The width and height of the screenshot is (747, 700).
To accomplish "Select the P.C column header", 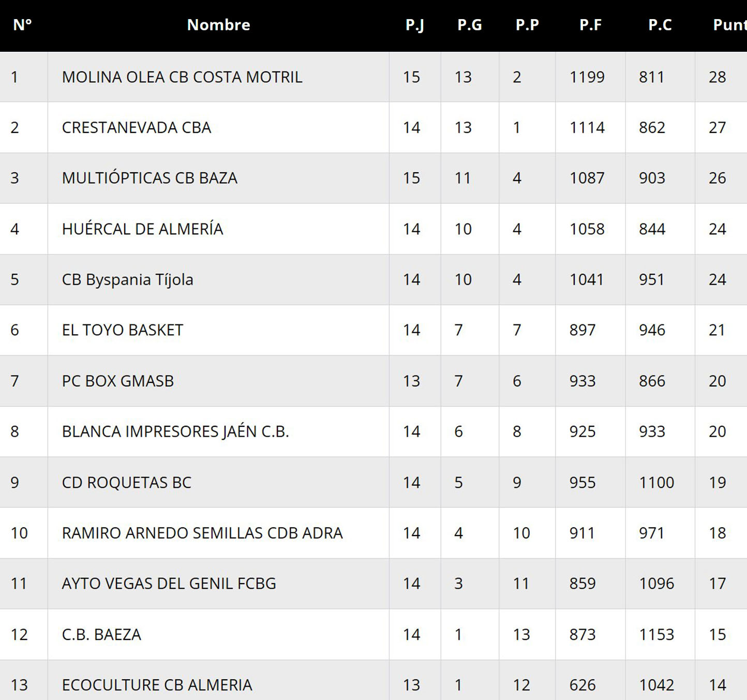I will click(x=660, y=25).
